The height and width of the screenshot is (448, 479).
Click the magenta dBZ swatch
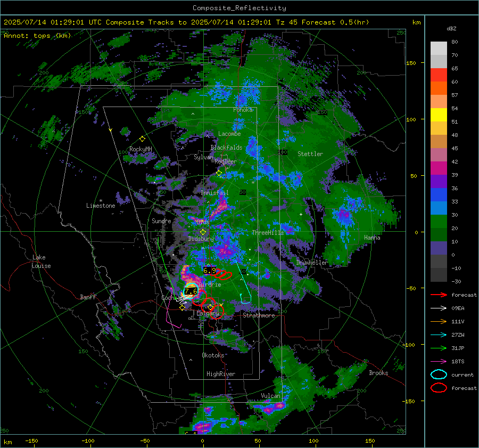click(439, 168)
